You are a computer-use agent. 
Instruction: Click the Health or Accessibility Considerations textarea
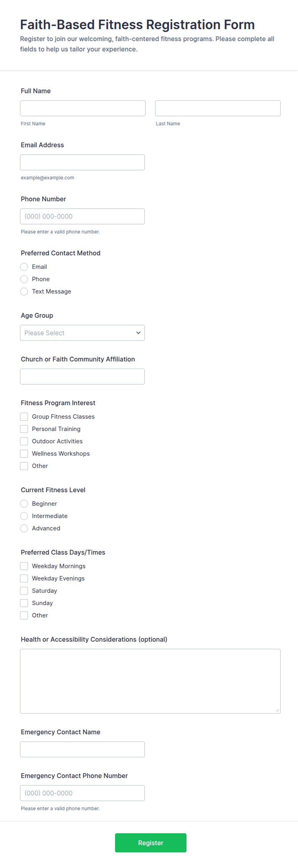(150, 681)
